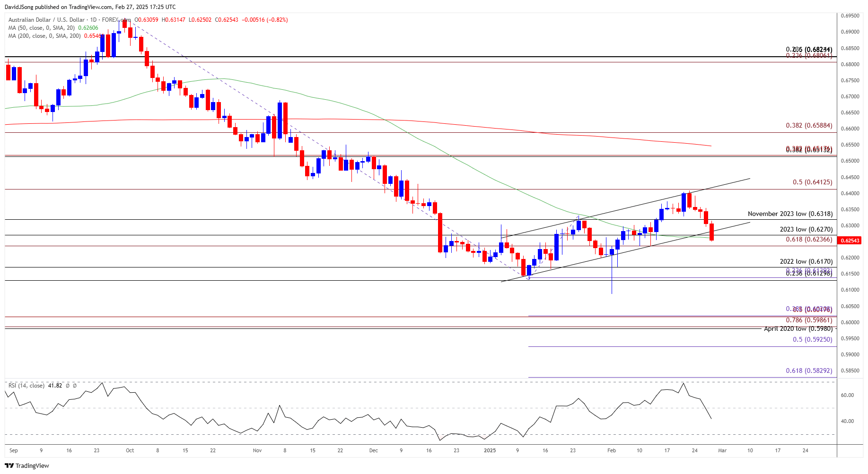Select the November 2023 low (0.6318) label
Viewport: 868px width, 474px height.
click(x=790, y=214)
